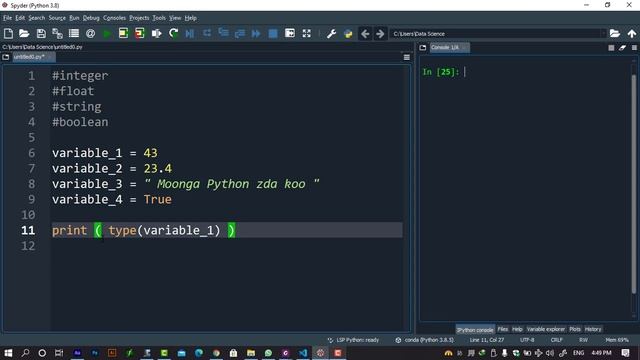Browse editor tabs button

[6, 57]
